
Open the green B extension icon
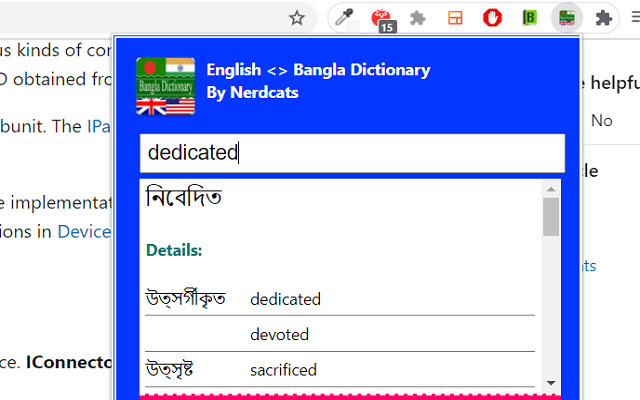(x=530, y=17)
